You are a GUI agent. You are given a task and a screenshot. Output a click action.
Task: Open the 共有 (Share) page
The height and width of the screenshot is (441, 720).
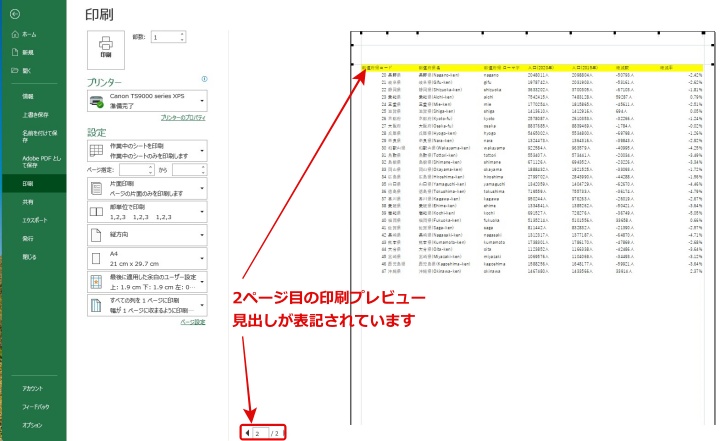[28, 202]
